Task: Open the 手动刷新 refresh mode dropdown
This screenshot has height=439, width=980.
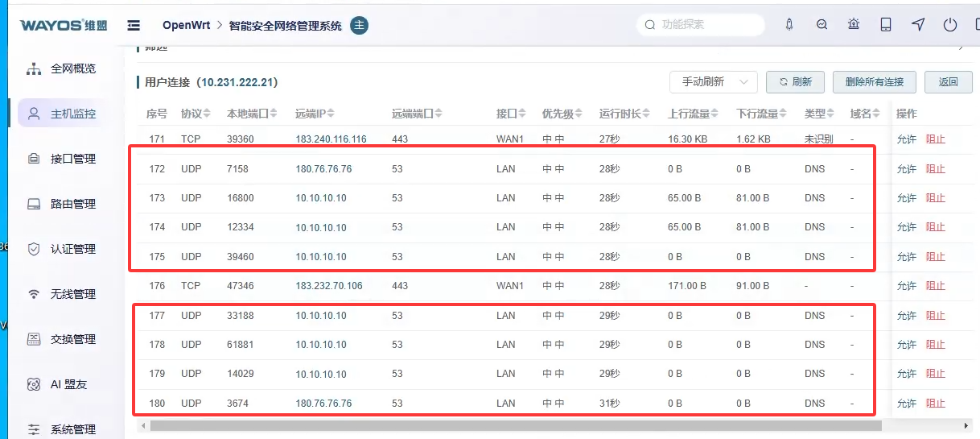Action: (x=714, y=81)
